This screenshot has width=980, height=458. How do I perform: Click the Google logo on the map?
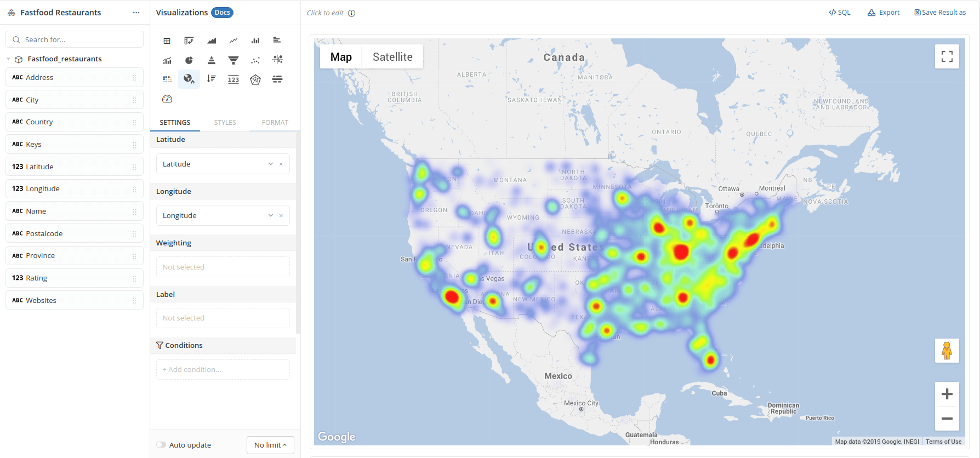pyautogui.click(x=337, y=437)
